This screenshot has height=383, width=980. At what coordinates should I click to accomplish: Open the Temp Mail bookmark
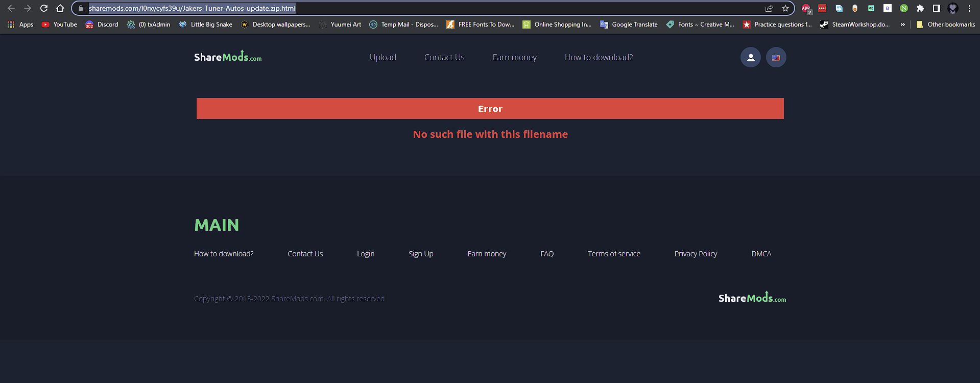tap(403, 25)
